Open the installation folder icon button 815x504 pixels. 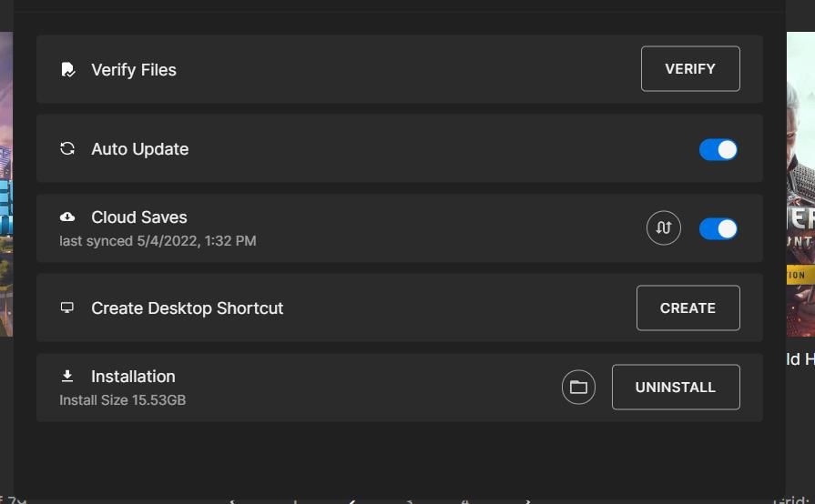click(x=578, y=387)
